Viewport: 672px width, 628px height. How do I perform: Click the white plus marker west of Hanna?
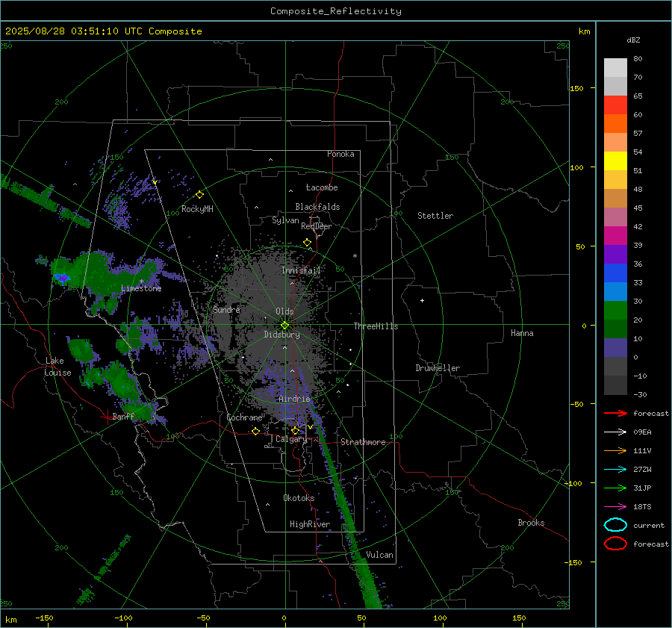pyautogui.click(x=422, y=300)
